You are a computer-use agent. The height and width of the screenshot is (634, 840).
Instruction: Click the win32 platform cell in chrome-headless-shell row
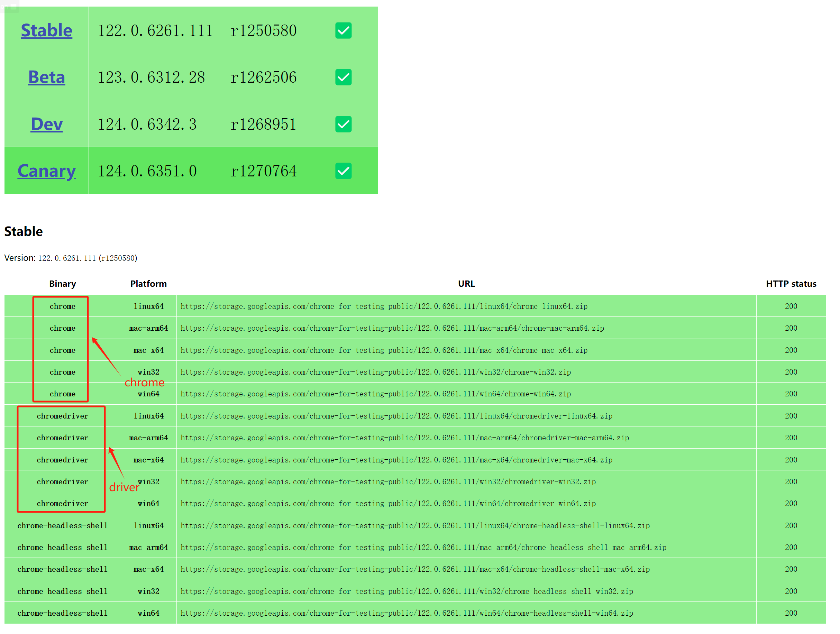(148, 591)
